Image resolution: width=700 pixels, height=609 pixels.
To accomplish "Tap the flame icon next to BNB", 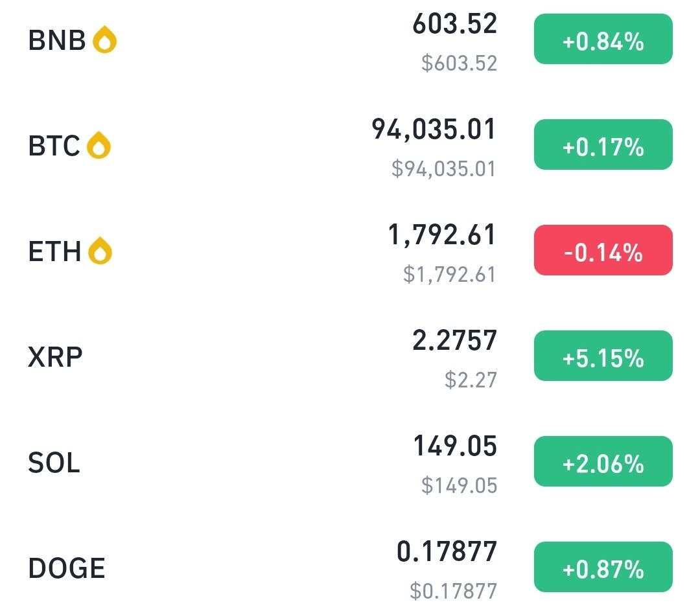I will pos(104,40).
